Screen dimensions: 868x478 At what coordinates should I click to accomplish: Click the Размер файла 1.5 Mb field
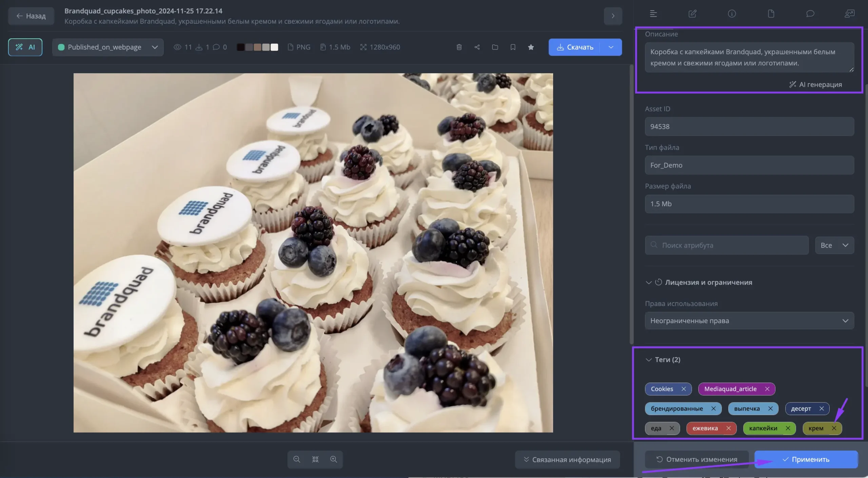pyautogui.click(x=749, y=204)
